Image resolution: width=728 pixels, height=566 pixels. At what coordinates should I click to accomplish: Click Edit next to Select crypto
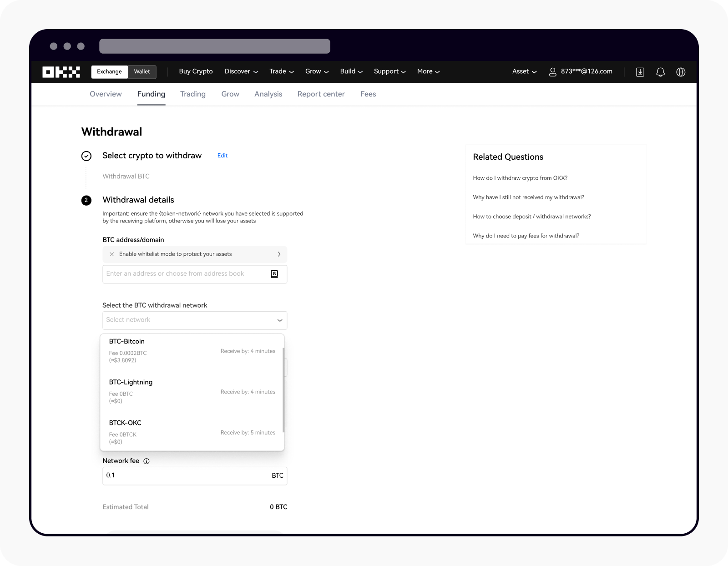[222, 156]
